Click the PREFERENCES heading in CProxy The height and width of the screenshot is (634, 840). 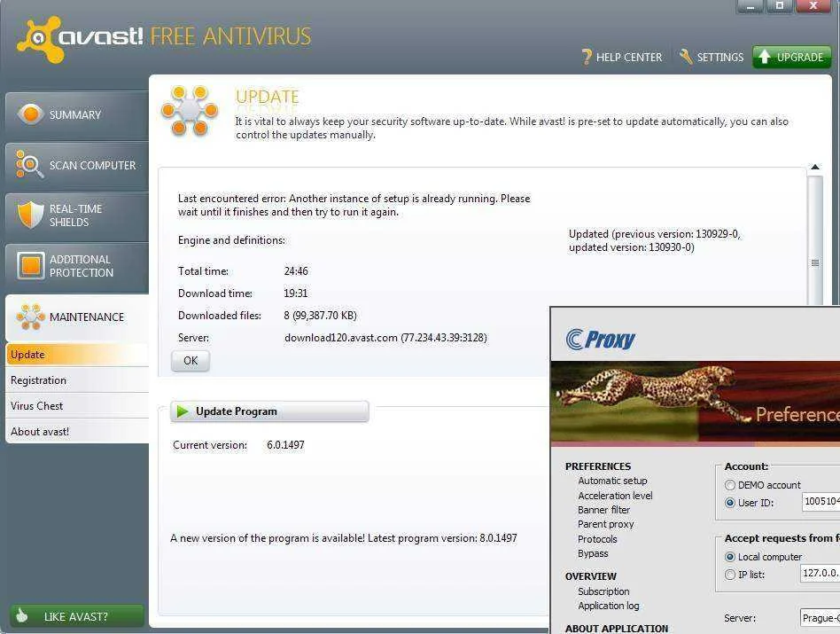pyautogui.click(x=598, y=466)
